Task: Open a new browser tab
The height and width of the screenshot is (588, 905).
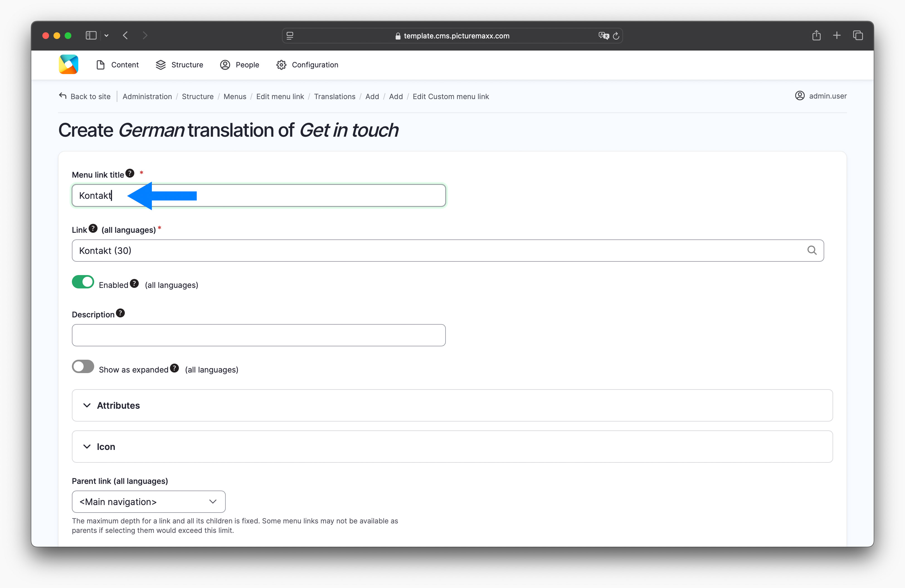Action: tap(837, 36)
